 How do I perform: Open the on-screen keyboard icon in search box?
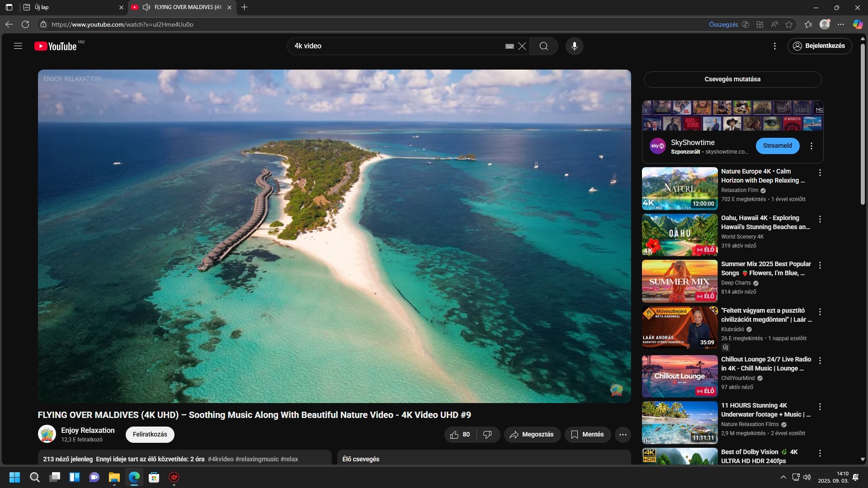[x=509, y=46]
